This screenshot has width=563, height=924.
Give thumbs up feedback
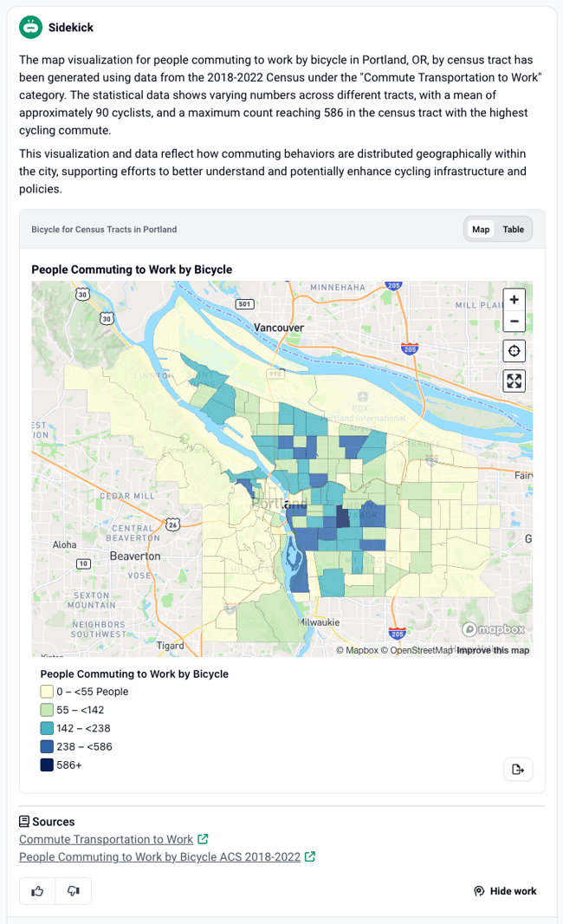pyautogui.click(x=37, y=891)
